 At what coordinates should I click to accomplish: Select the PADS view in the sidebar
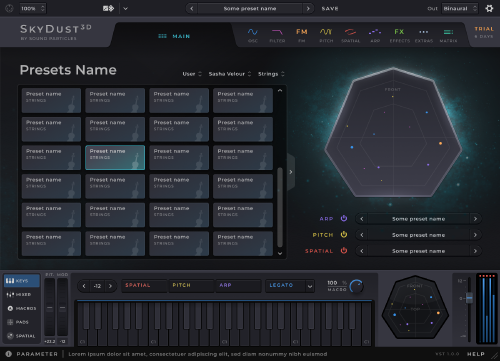point(22,322)
